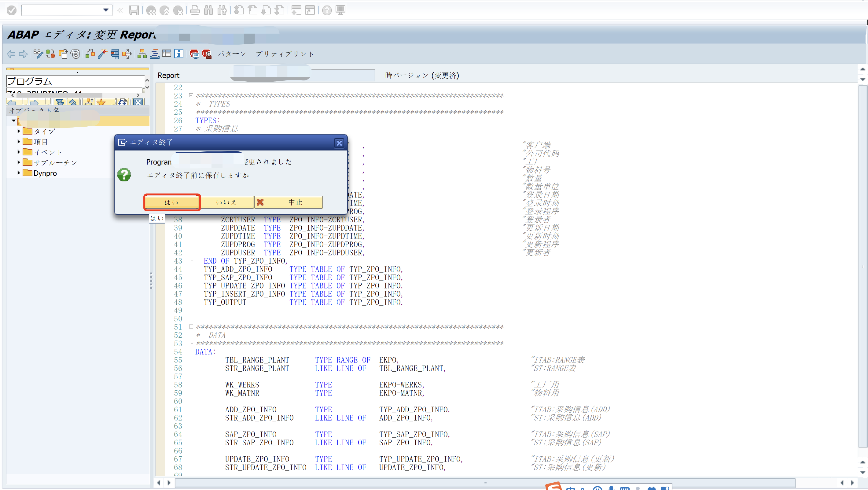The image size is (868, 490).
Task: Open a new session with the new session icon
Action: point(296,10)
